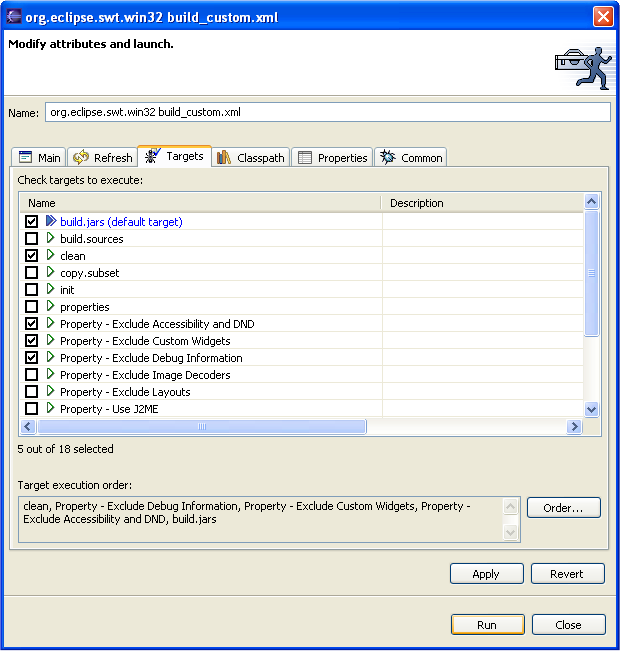Screen dimensions: 620x651
Task: Click the build.jars default target arrow icon
Action: pos(51,221)
